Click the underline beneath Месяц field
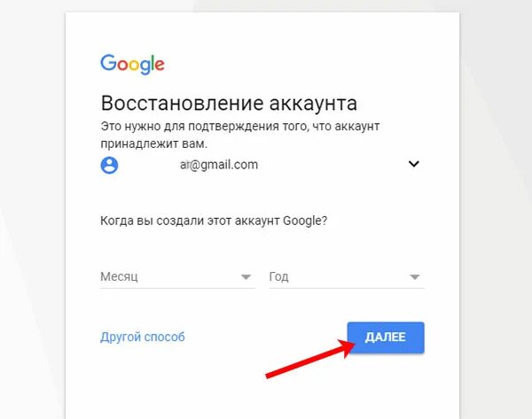The image size is (532, 419). pos(177,288)
